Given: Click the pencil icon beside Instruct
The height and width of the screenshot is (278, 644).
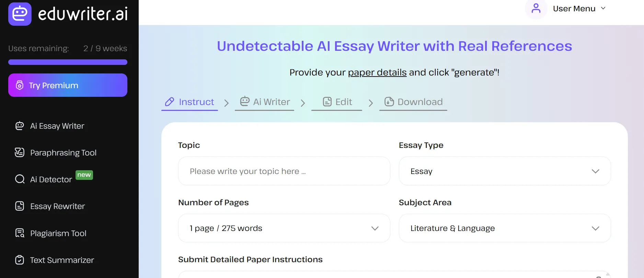Looking at the screenshot, I should point(169,102).
